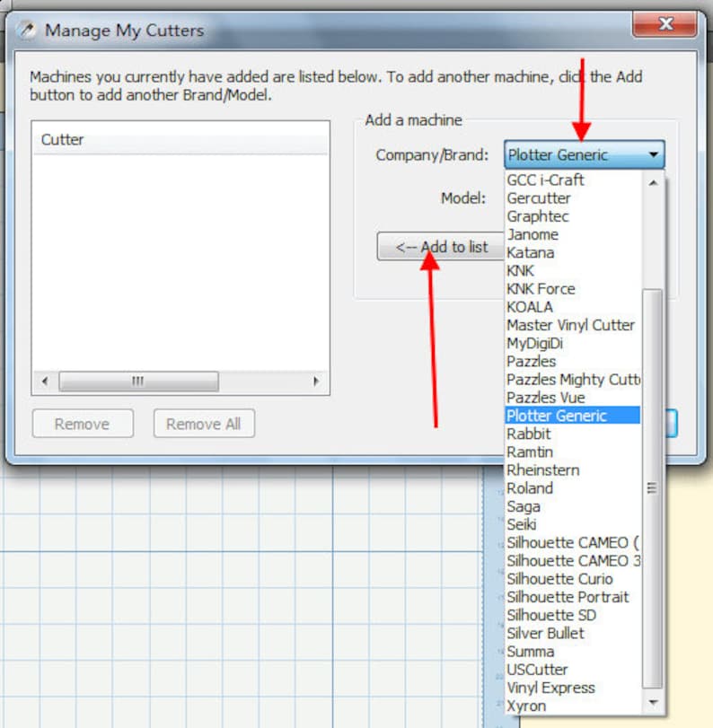Viewport: 713px width, 728px height.
Task: Click the Manage My Cutters title icon
Action: (26, 31)
